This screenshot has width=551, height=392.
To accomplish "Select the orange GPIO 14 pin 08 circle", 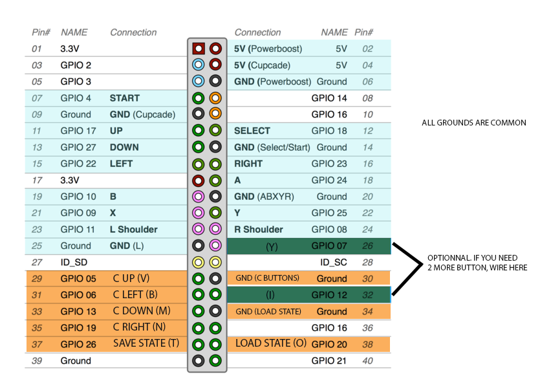I will click(x=215, y=98).
